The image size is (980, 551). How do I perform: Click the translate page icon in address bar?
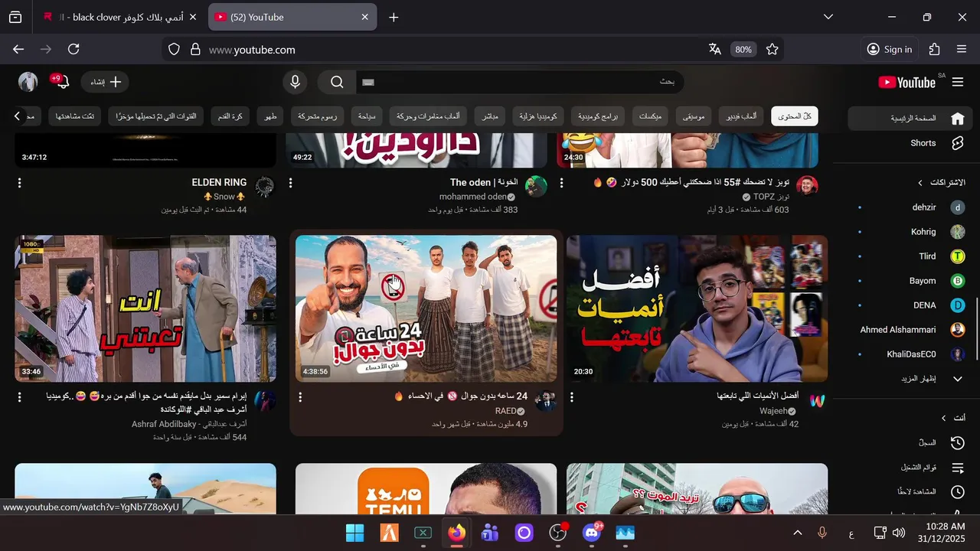(x=715, y=49)
